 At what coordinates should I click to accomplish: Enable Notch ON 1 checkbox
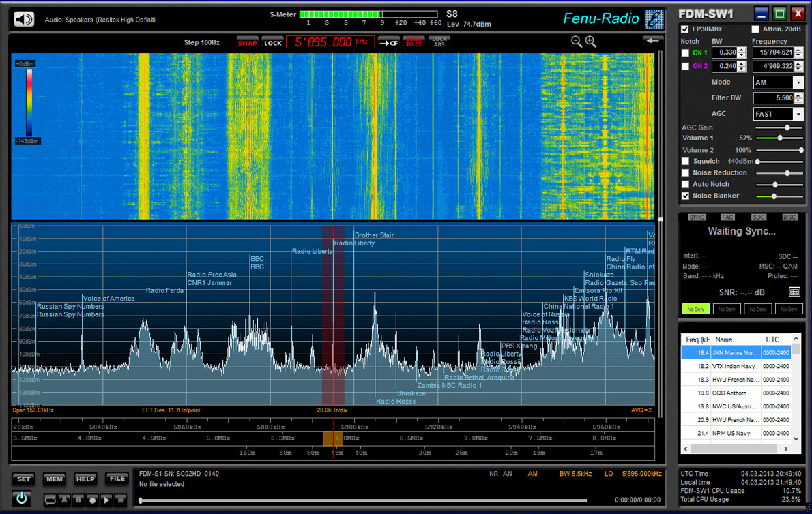[685, 52]
